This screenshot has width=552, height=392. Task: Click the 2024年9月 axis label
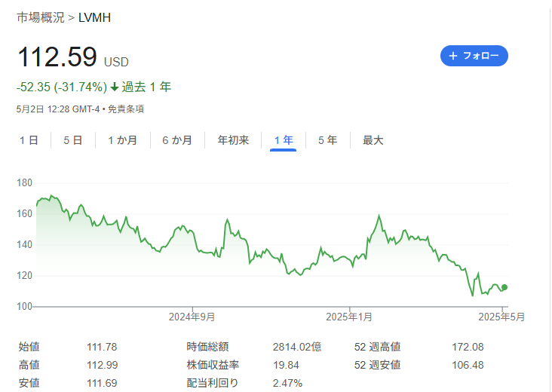(x=192, y=317)
